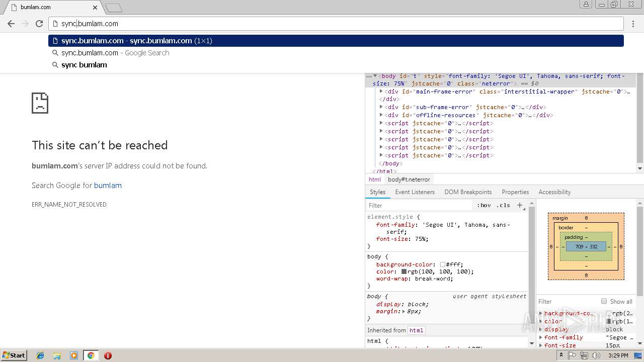Viewport: 644px width, 362px height.
Task: Click the 'bumlam' search link
Action: pyautogui.click(x=108, y=186)
